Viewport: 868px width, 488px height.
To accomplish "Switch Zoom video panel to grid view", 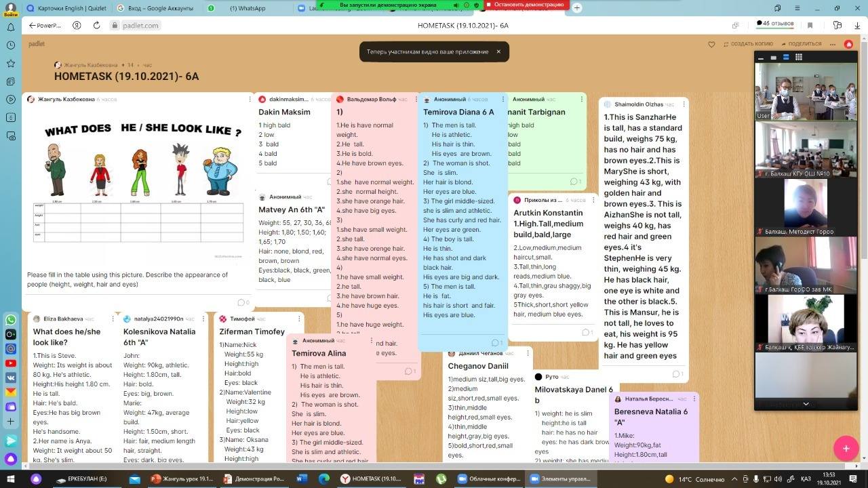I will pos(799,58).
